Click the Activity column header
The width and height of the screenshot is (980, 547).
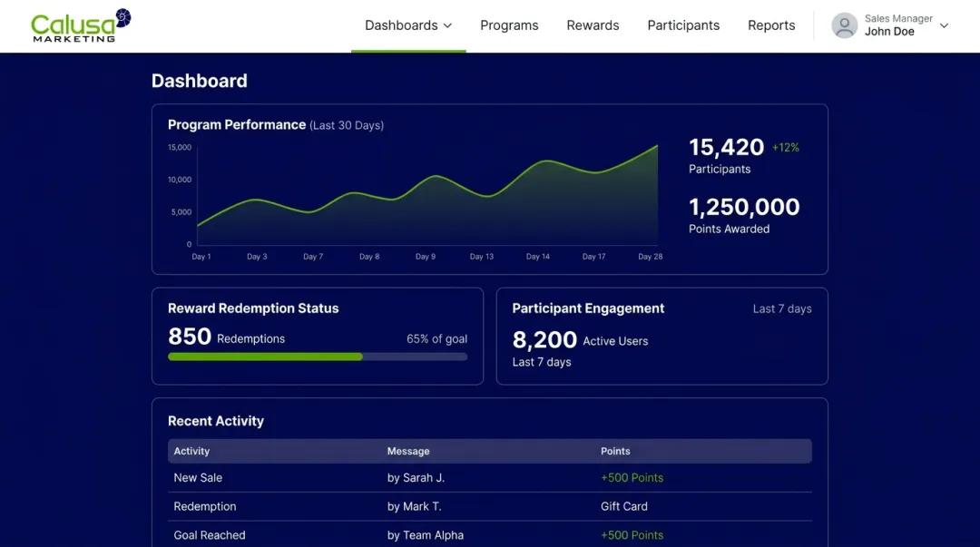pos(191,452)
